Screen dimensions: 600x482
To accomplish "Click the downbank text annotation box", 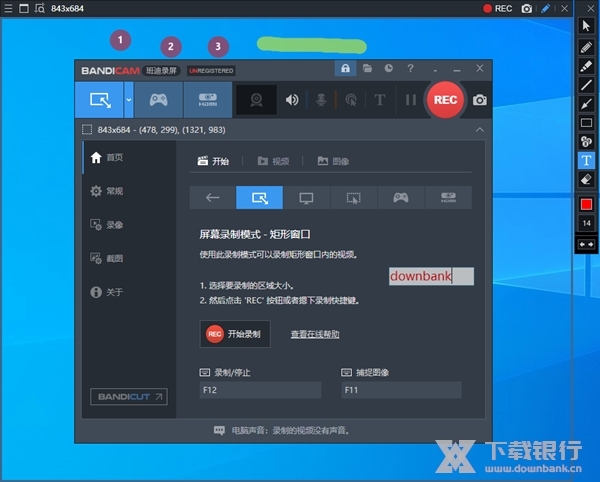I will (431, 276).
